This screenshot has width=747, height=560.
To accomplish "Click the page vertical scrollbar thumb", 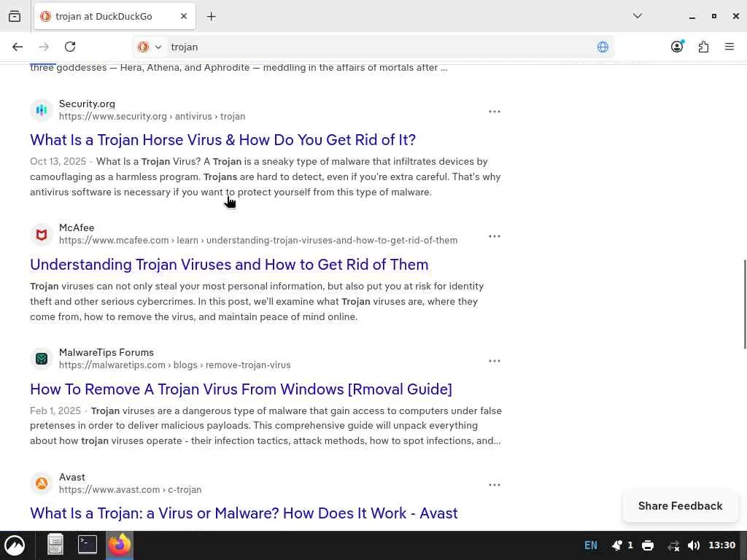I will [x=745, y=304].
